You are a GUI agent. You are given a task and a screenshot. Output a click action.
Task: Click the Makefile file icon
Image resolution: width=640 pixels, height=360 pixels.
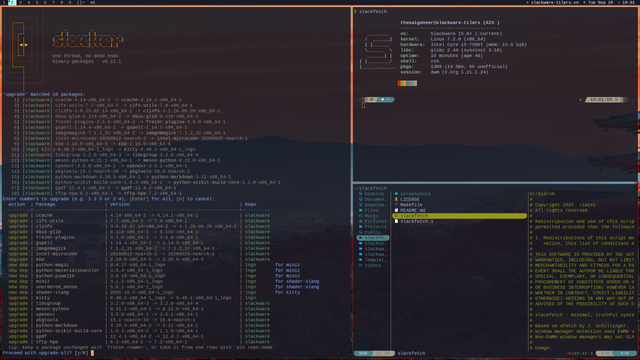coord(396,205)
